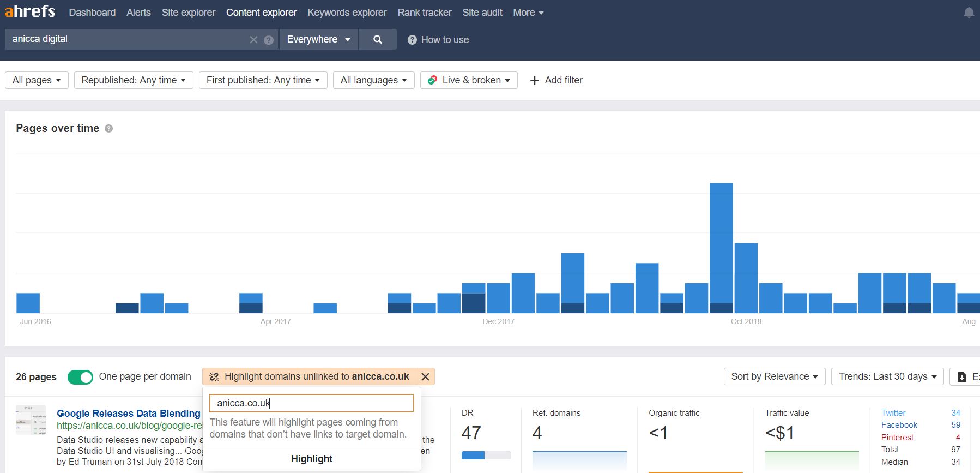
Task: Click the Ref. domains value 4
Action: (x=537, y=433)
